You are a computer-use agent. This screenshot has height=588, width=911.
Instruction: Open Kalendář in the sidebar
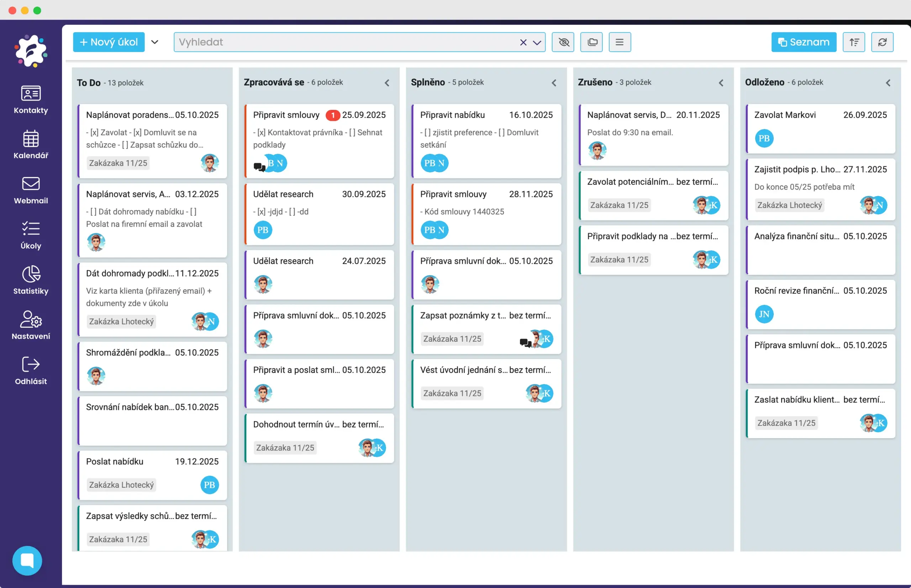click(x=31, y=139)
